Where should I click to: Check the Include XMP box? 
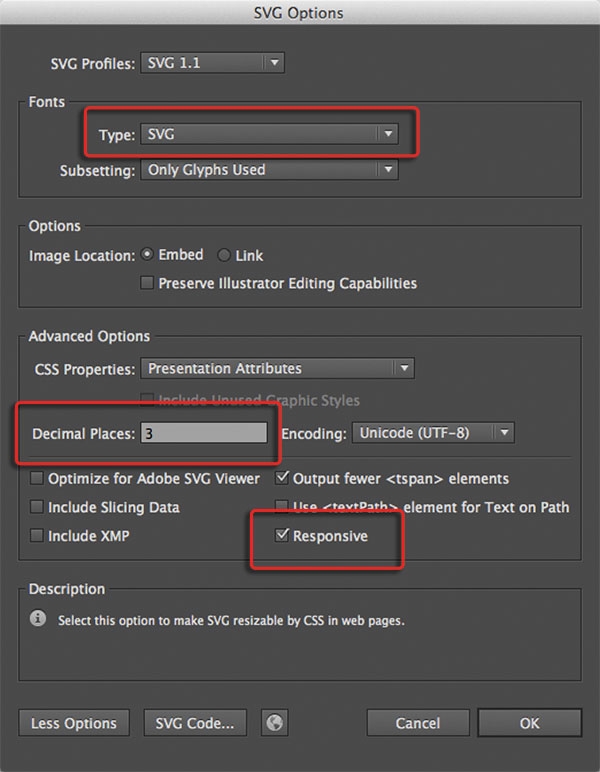pos(38,536)
